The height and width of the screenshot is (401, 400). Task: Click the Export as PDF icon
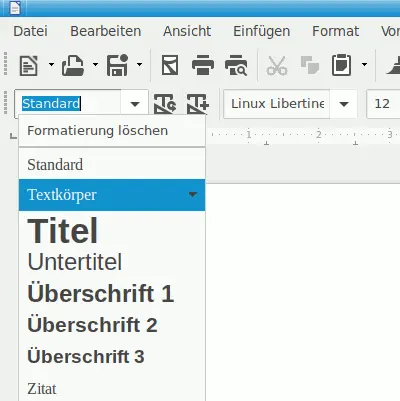pos(170,65)
